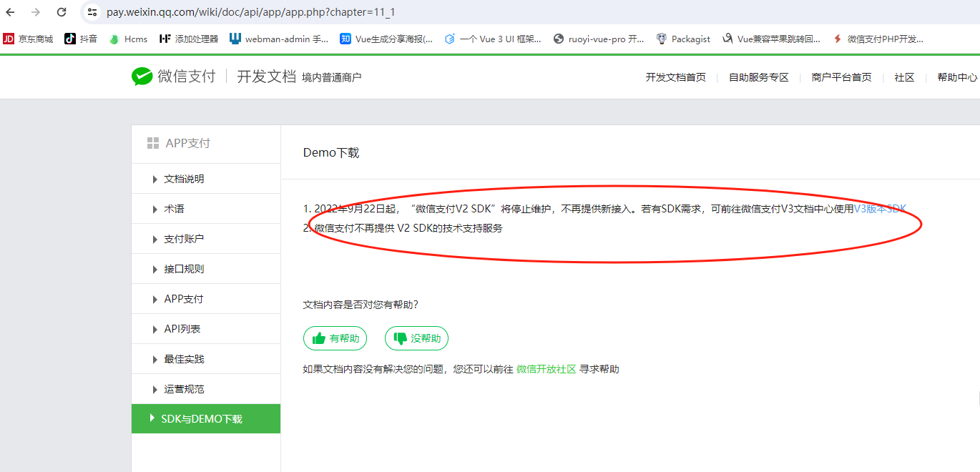
Task: Open 自助服务专区 in top navigation
Action: 758,77
